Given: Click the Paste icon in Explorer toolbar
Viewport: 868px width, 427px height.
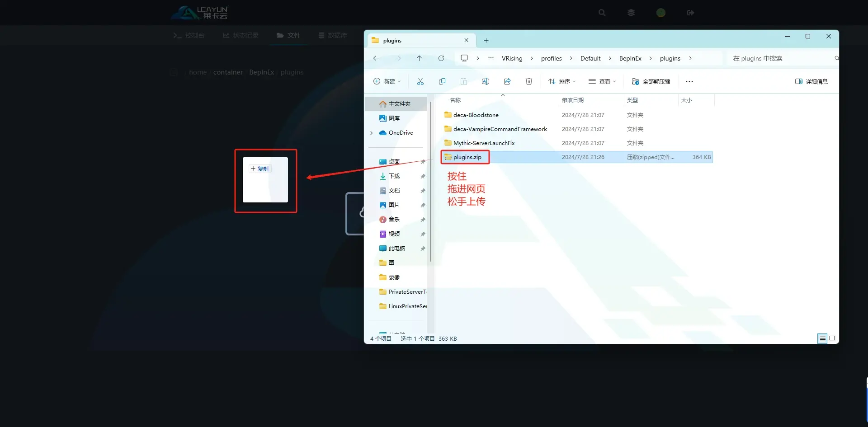Looking at the screenshot, I should (463, 81).
